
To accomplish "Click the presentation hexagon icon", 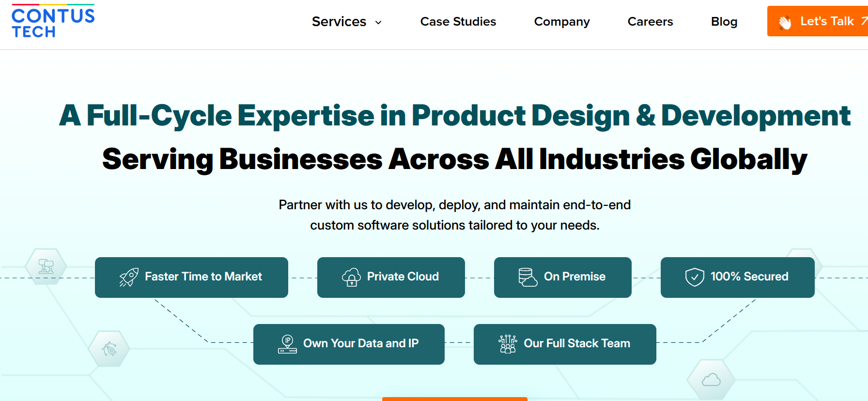I will coord(46,266).
